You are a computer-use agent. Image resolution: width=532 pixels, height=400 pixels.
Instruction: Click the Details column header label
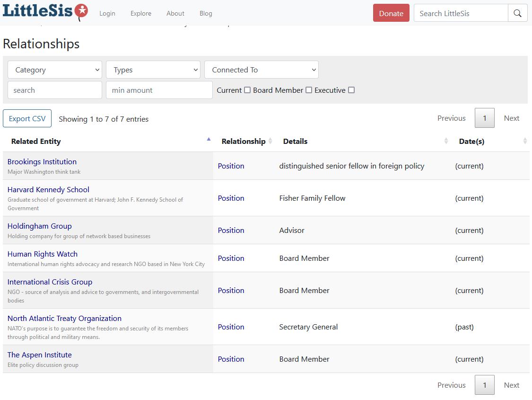pyautogui.click(x=295, y=141)
